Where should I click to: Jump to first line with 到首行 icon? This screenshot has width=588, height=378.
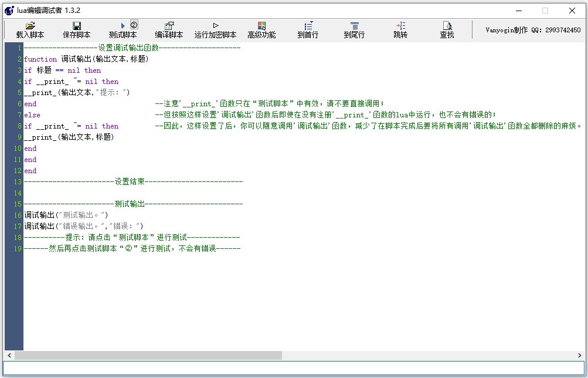point(308,26)
